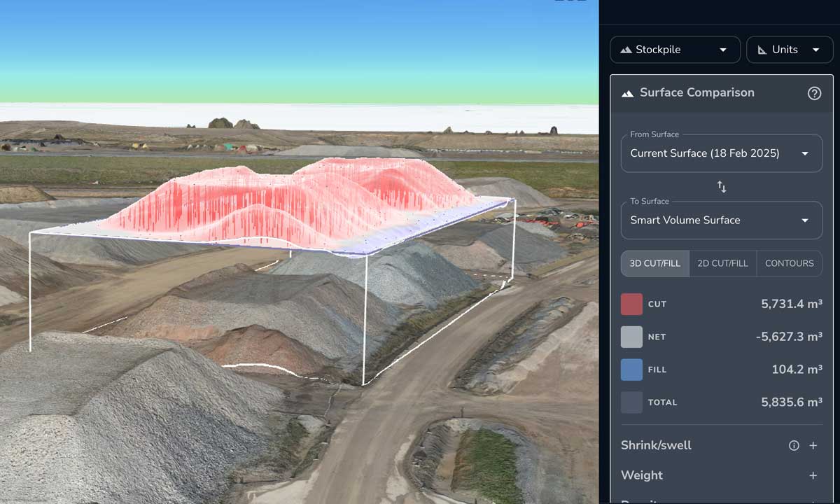Open Surface Comparison help icon
The width and height of the screenshot is (840, 504).
[x=814, y=93]
